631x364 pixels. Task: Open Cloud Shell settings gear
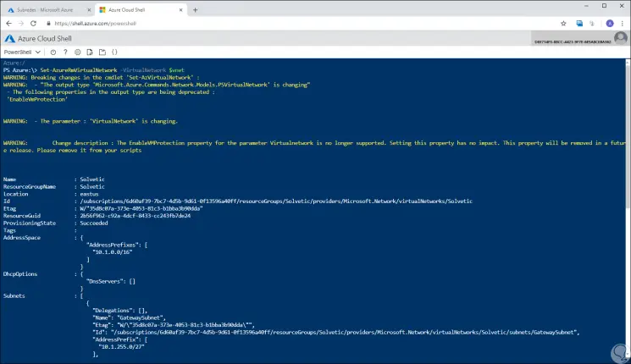[79, 52]
